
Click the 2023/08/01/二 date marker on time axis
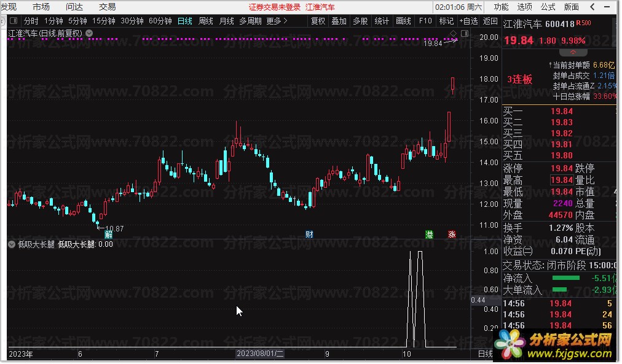(260, 354)
